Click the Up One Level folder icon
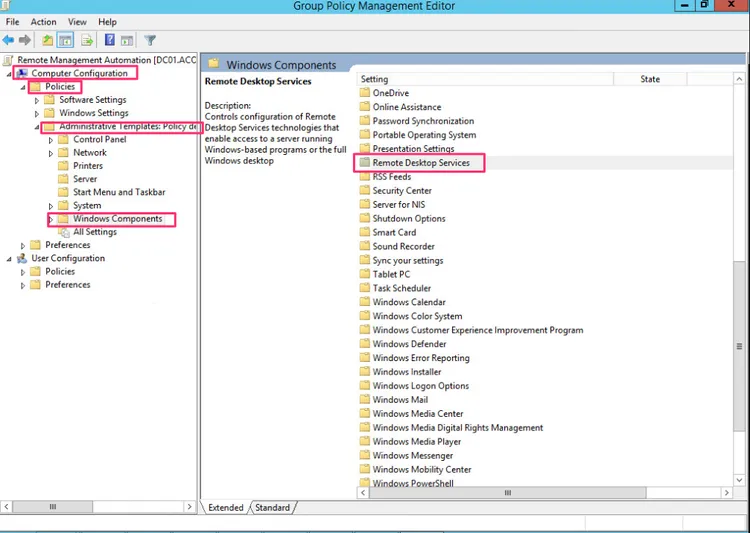The height and width of the screenshot is (533, 750). (47, 41)
